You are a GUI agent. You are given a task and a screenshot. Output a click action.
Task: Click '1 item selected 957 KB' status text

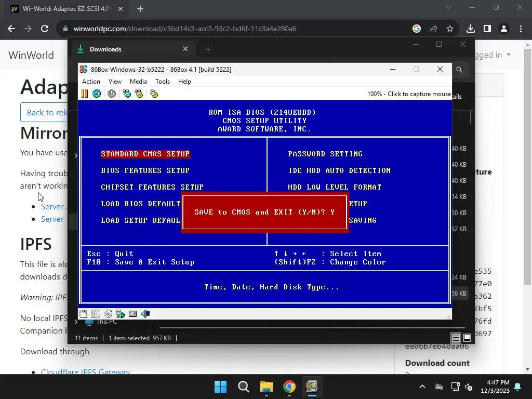[x=140, y=338]
